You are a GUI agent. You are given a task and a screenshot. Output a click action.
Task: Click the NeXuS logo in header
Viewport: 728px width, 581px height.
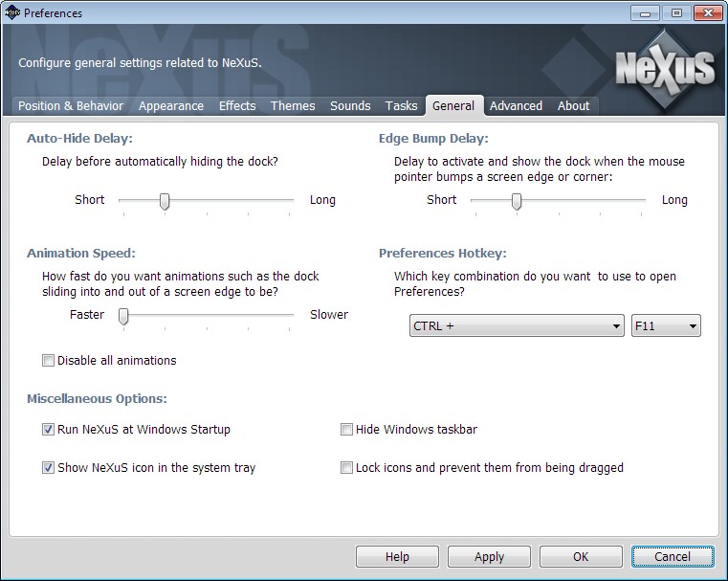(664, 67)
